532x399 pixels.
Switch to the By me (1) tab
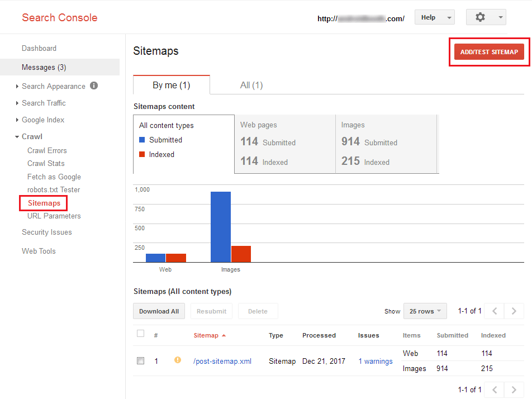[x=172, y=85]
